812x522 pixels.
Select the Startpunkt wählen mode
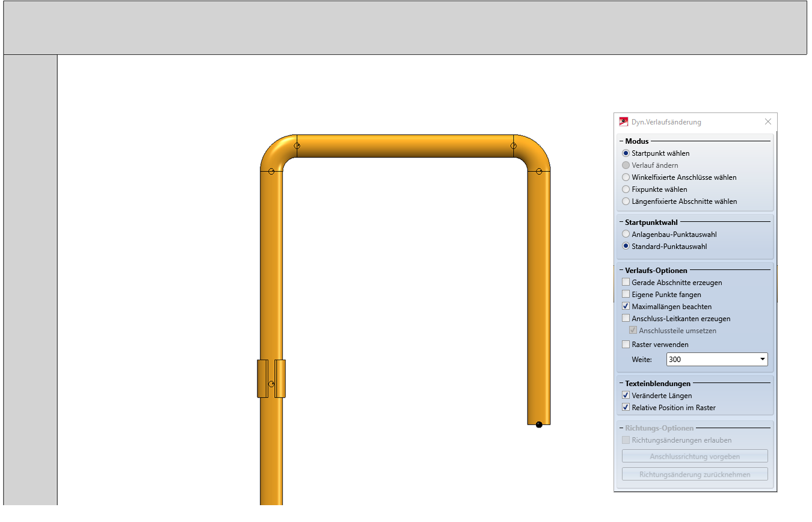coord(626,153)
